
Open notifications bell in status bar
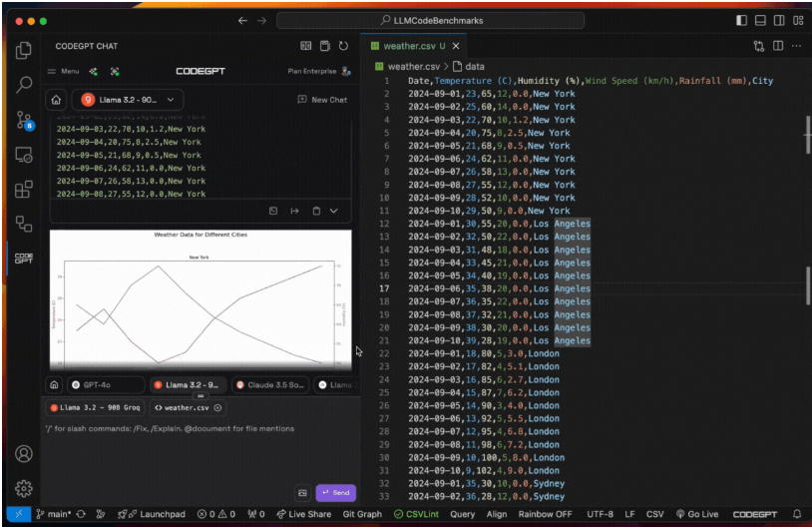coord(796,514)
